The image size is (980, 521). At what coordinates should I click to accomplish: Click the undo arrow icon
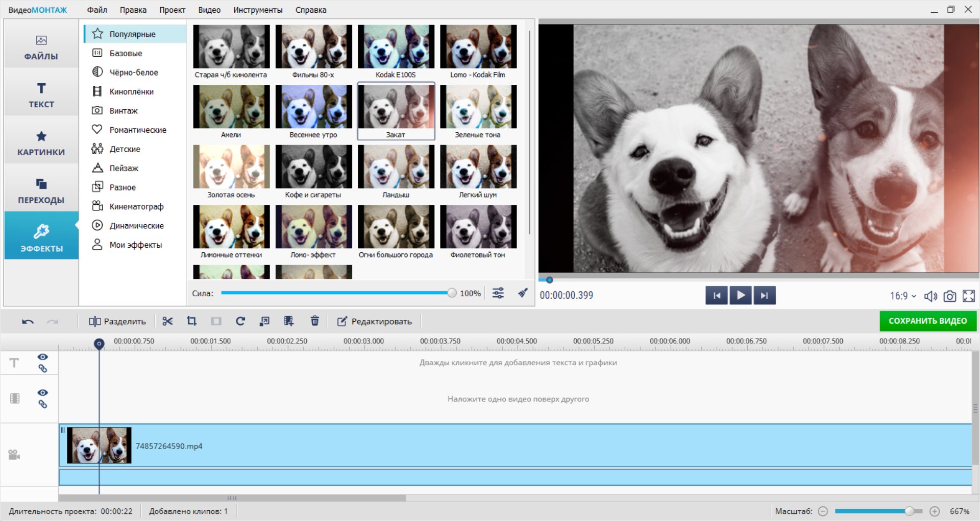pos(28,322)
